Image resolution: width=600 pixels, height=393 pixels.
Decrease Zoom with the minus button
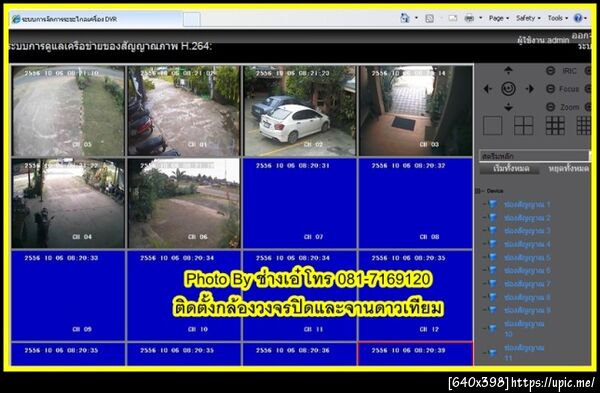point(550,107)
